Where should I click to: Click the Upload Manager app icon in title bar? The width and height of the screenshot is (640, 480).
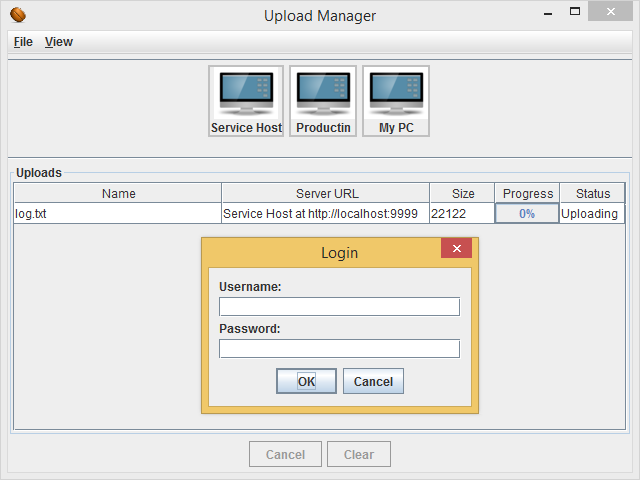pyautogui.click(x=18, y=15)
